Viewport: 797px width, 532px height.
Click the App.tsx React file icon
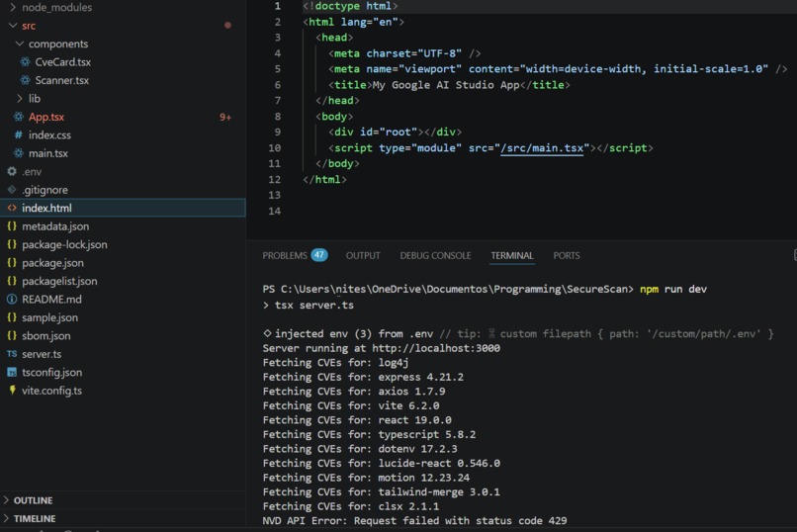(19, 117)
